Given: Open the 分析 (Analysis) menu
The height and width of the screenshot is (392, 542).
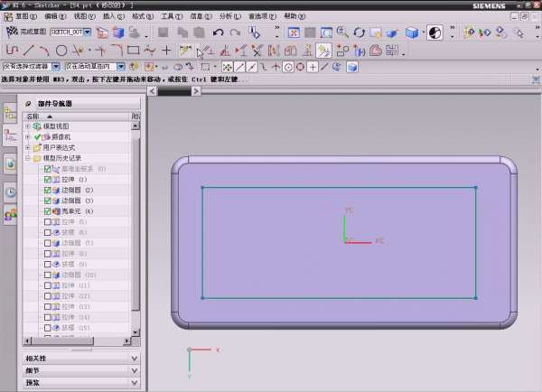Looking at the screenshot, I should click(x=229, y=16).
